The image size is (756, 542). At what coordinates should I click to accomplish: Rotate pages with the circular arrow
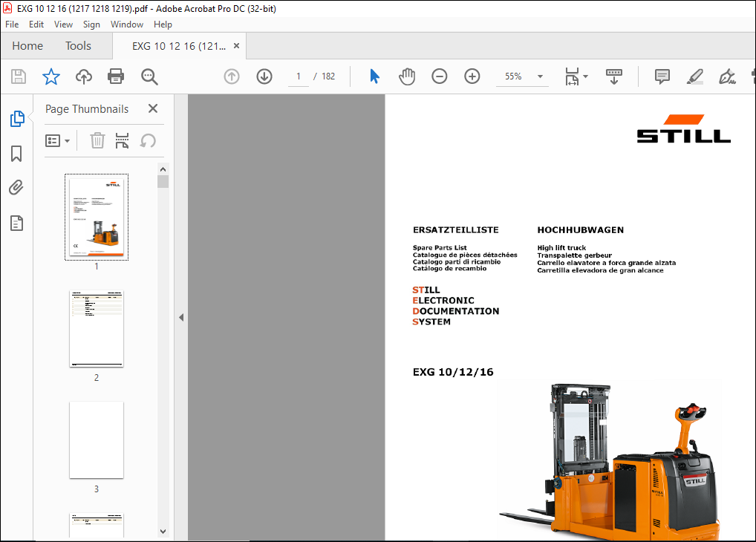(x=148, y=141)
